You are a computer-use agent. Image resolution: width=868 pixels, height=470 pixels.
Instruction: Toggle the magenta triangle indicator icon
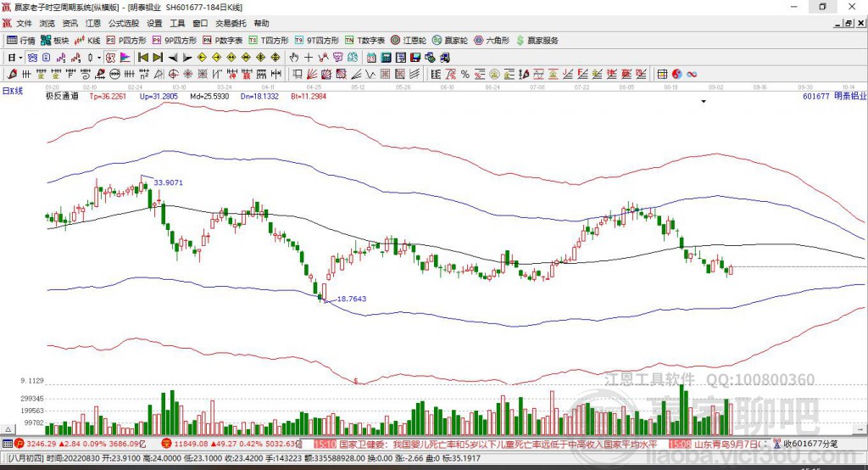125,58
